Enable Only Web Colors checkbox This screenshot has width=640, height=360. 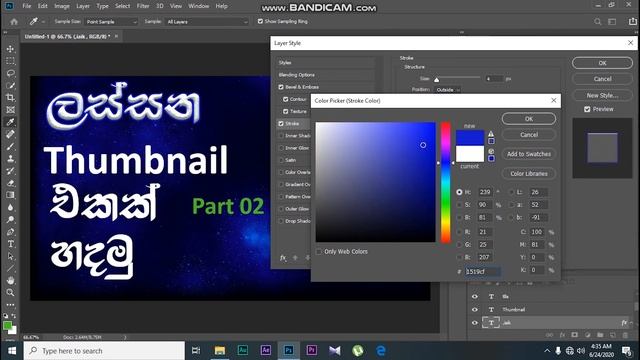point(319,252)
